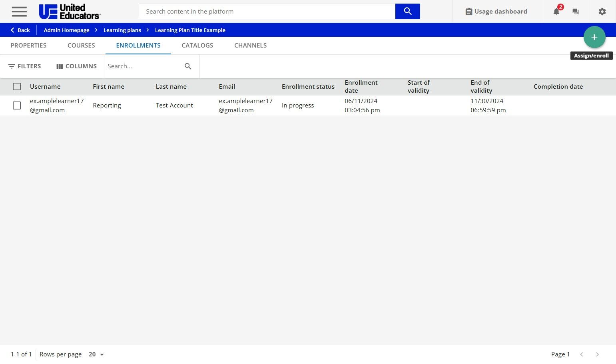
Task: Switch to the Courses tab
Action: [x=81, y=46]
